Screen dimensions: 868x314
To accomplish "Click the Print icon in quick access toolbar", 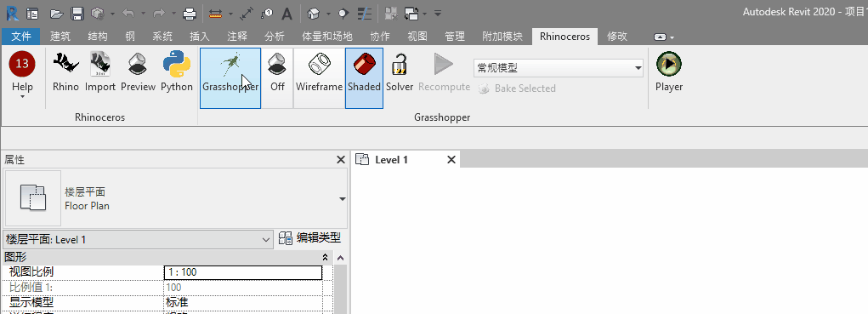I will point(190,14).
